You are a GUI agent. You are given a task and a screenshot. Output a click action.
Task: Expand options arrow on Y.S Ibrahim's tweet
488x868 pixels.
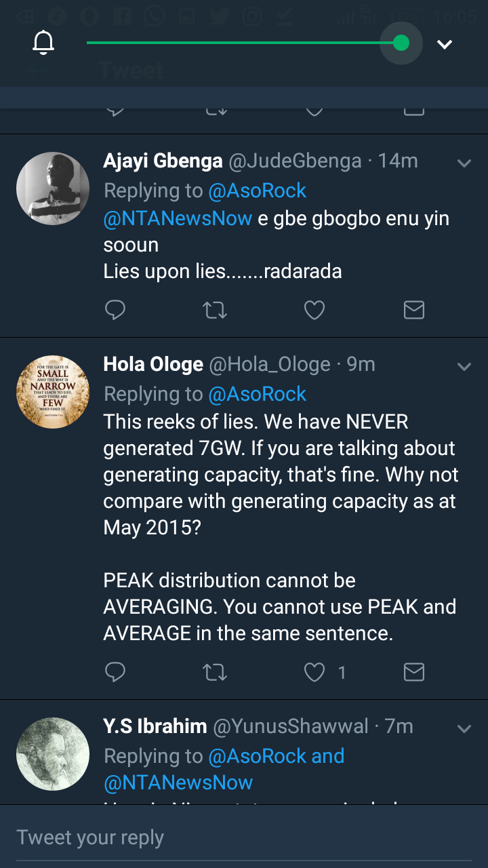(464, 729)
